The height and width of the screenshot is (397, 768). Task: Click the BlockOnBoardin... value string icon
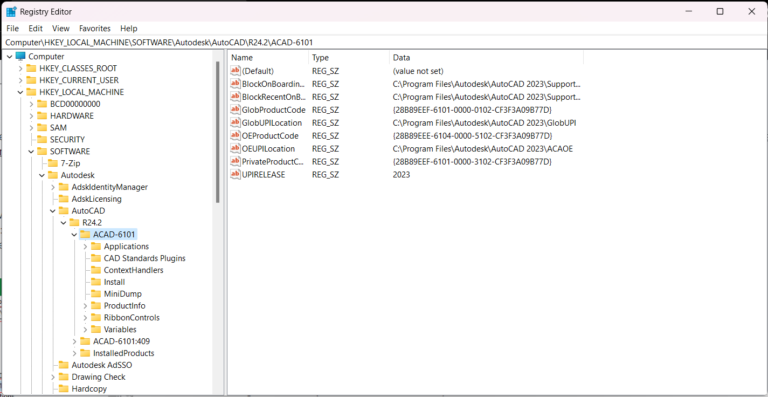pos(236,84)
